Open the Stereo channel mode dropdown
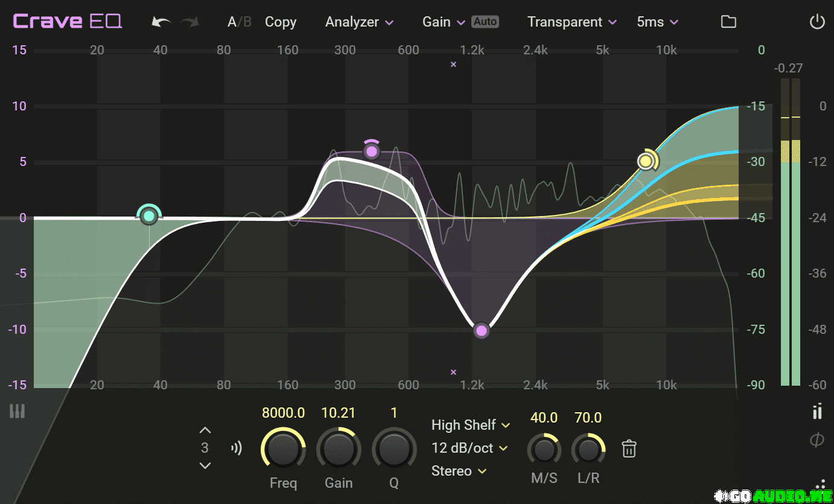Image resolution: width=834 pixels, height=504 pixels. [x=459, y=471]
